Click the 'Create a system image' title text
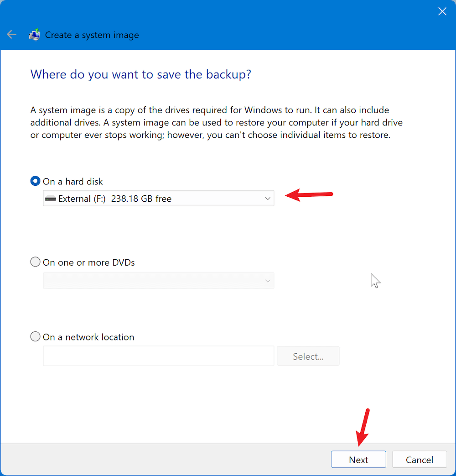This screenshot has height=476, width=456. (x=92, y=35)
